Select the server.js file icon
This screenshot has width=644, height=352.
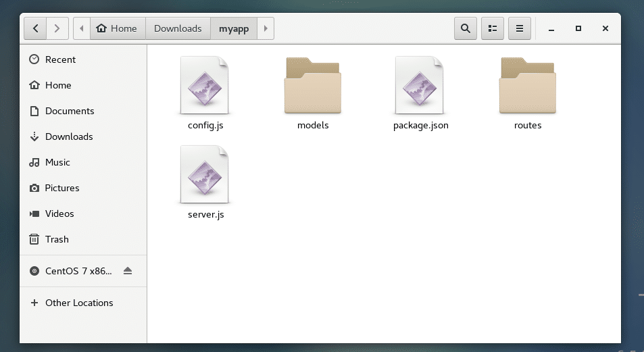click(205, 174)
